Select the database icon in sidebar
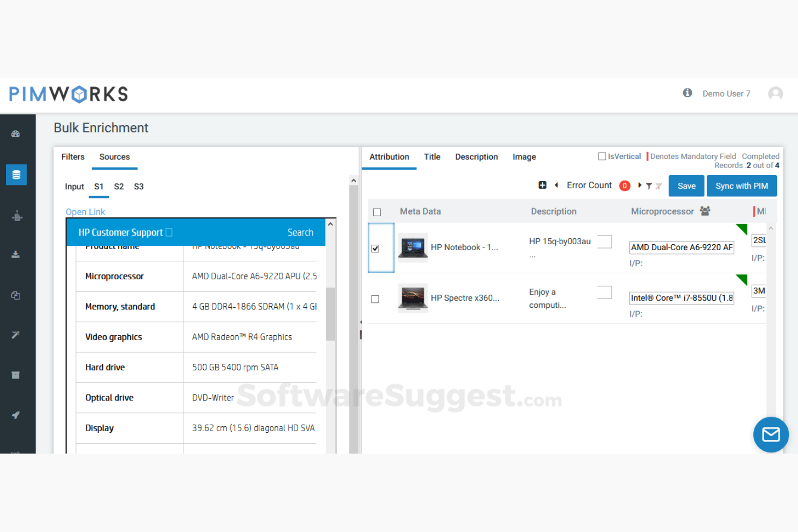Viewport: 798px width, 532px height. tap(16, 175)
